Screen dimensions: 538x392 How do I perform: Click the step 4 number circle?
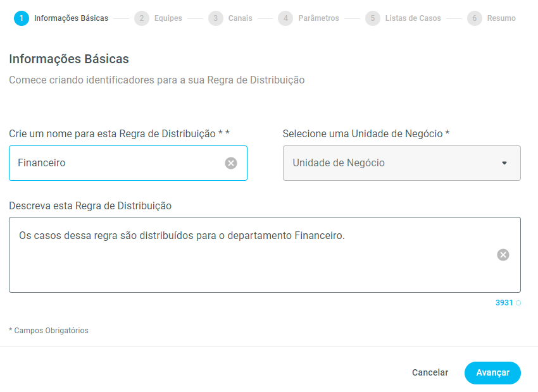click(x=285, y=18)
